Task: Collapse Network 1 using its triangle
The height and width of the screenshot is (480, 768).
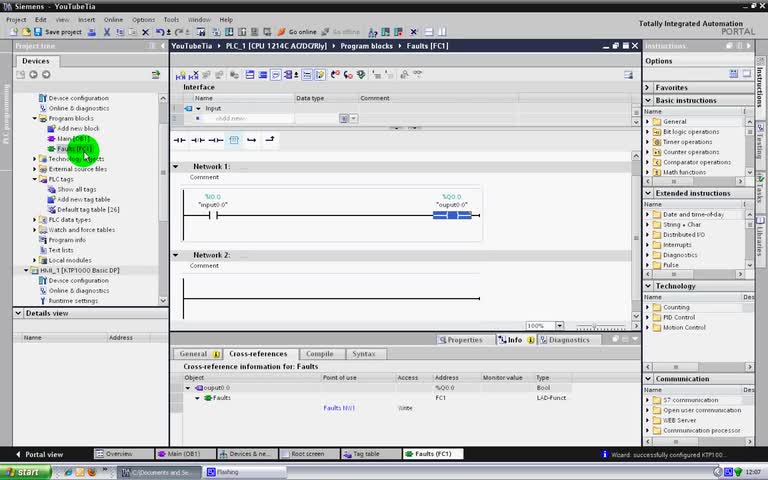Action: click(176, 167)
